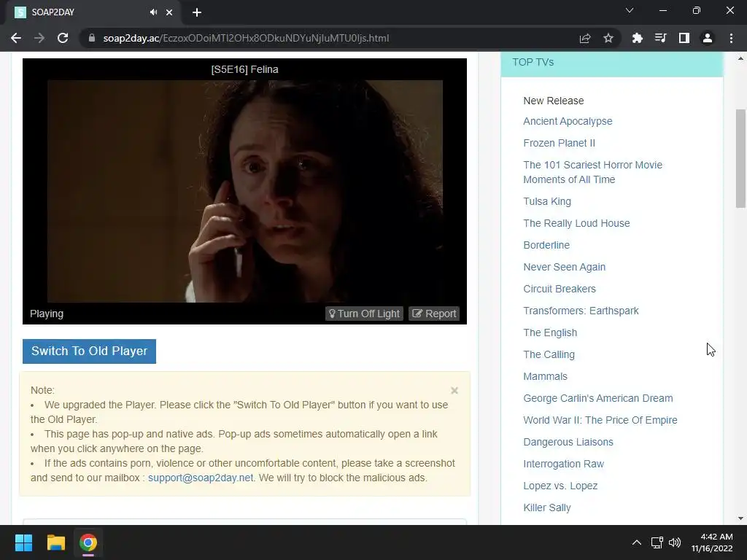
Task: Close the SOAP2DAY tab
Action: click(169, 12)
